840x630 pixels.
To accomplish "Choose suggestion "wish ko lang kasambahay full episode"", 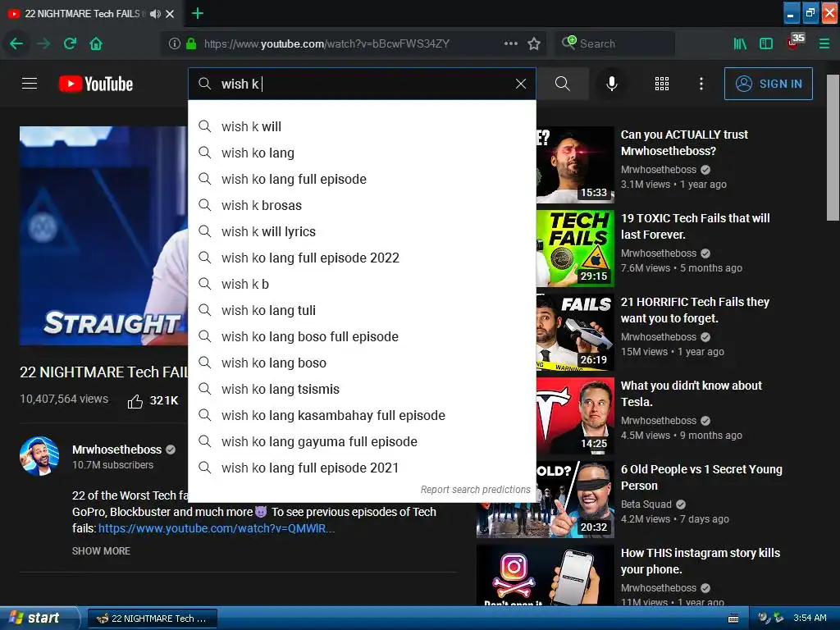I will click(x=362, y=415).
